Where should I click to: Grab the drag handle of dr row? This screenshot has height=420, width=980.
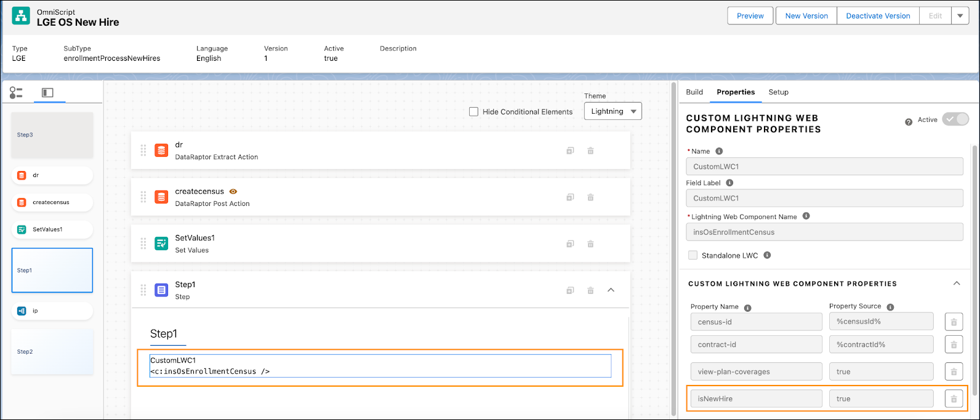[x=143, y=151]
